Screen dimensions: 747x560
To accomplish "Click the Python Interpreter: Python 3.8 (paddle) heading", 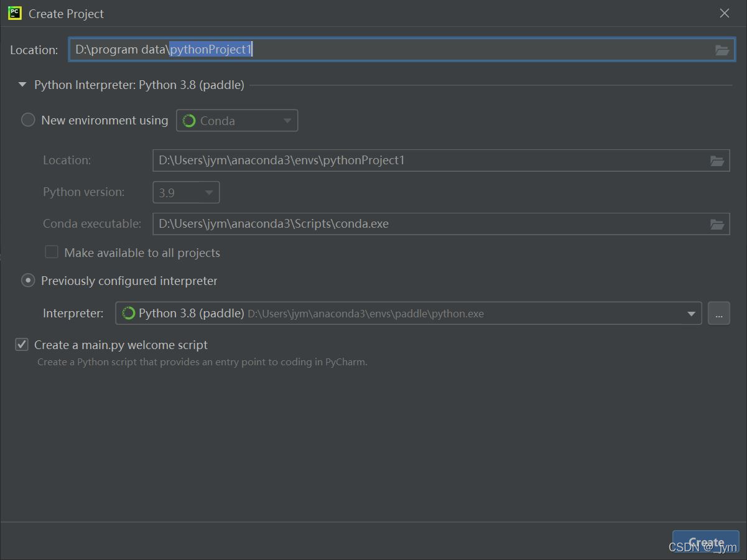I will pos(139,85).
